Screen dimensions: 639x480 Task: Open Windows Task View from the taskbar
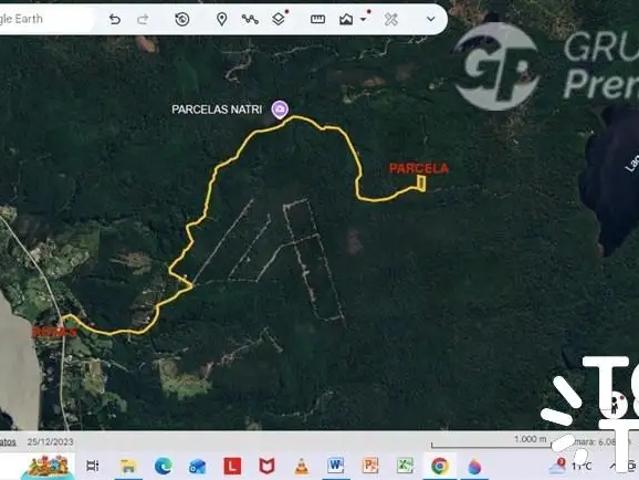(93, 466)
